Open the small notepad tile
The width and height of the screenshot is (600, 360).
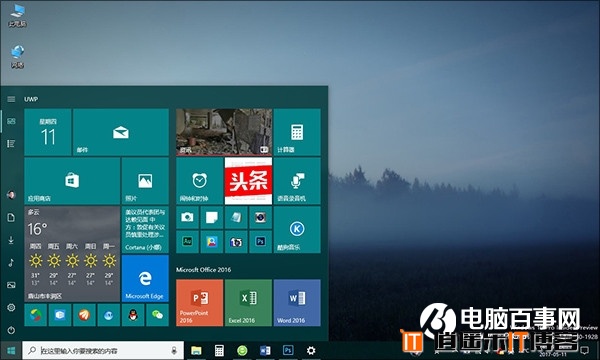point(236,217)
